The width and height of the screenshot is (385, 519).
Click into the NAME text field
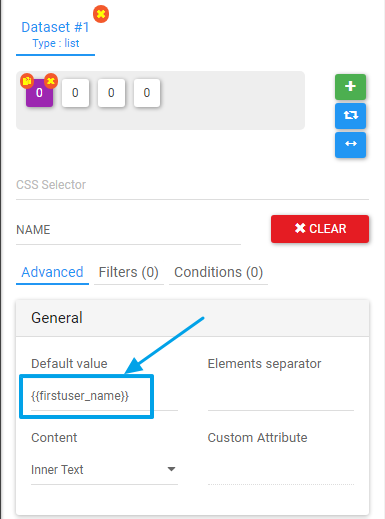tap(128, 230)
